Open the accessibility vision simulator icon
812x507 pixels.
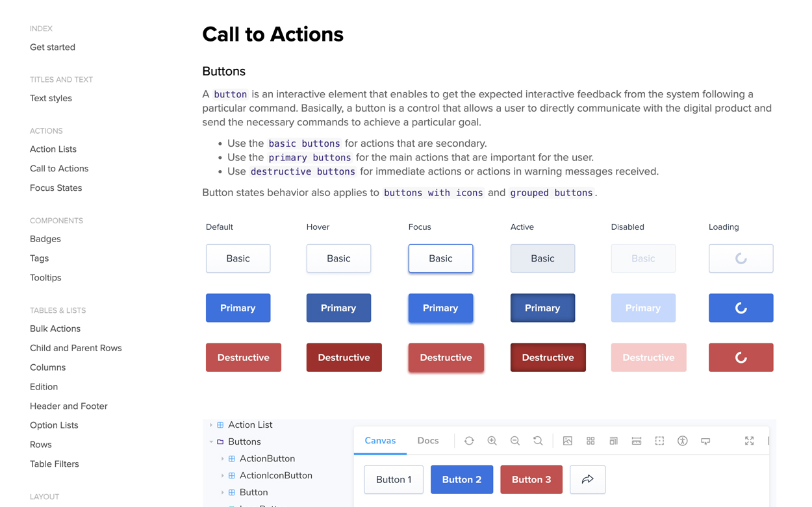(683, 441)
